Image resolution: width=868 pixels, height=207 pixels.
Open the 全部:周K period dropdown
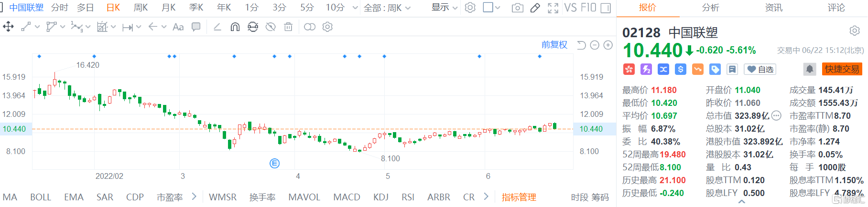(x=387, y=8)
